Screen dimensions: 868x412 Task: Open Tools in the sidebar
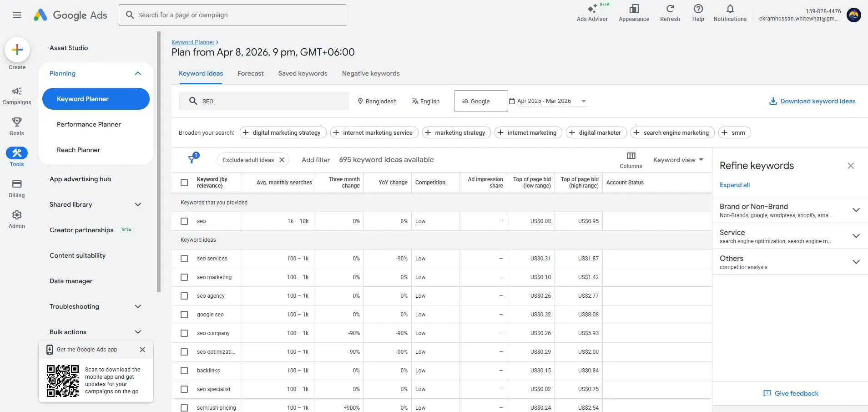click(17, 158)
